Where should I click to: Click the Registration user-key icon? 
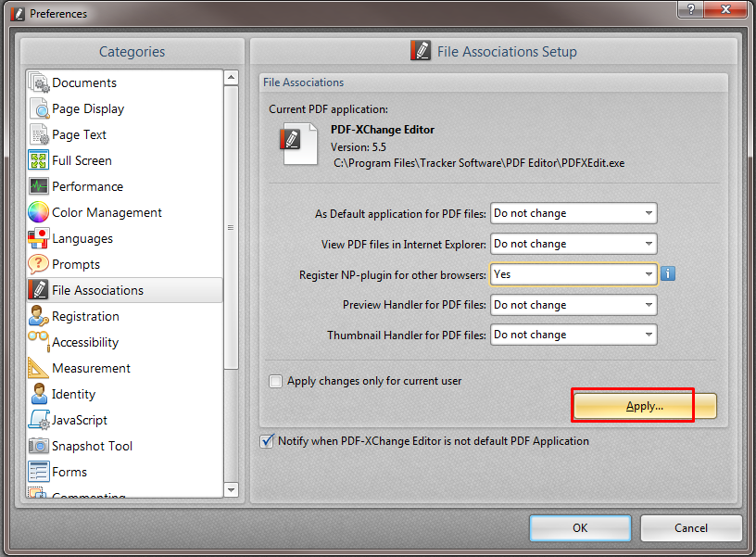[x=39, y=316]
